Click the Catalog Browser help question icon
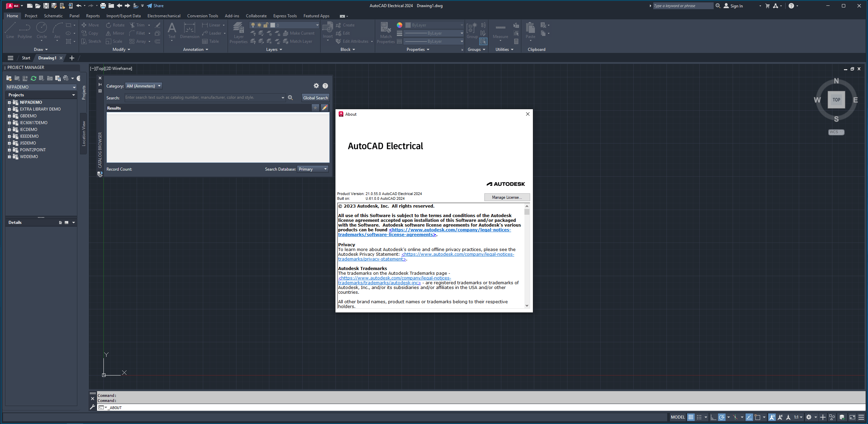Screen dimensions: 868x424 click(325, 86)
